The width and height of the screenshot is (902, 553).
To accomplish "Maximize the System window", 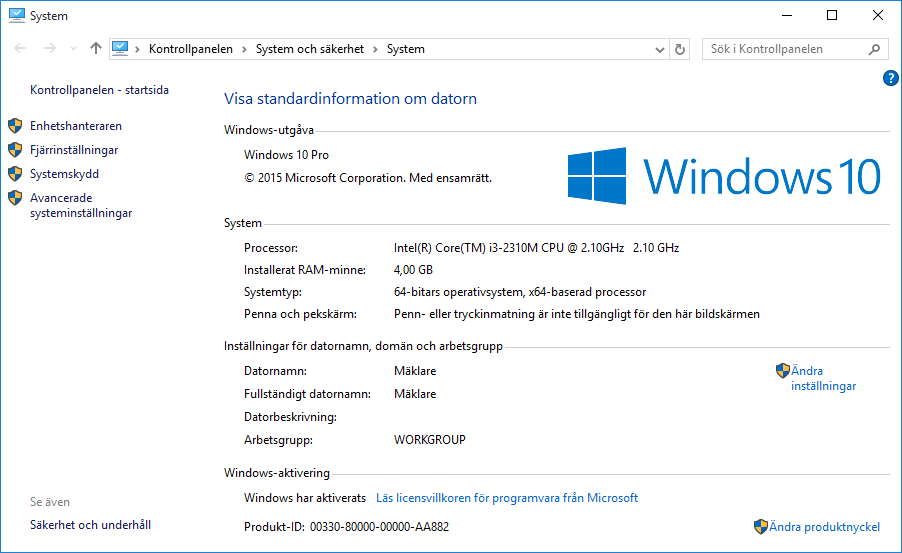I will click(832, 16).
